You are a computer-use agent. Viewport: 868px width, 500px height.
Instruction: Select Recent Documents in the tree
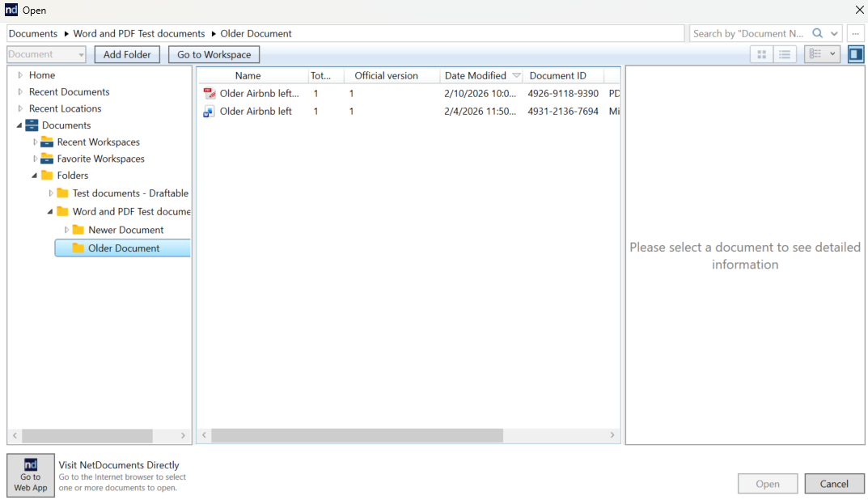pos(70,91)
